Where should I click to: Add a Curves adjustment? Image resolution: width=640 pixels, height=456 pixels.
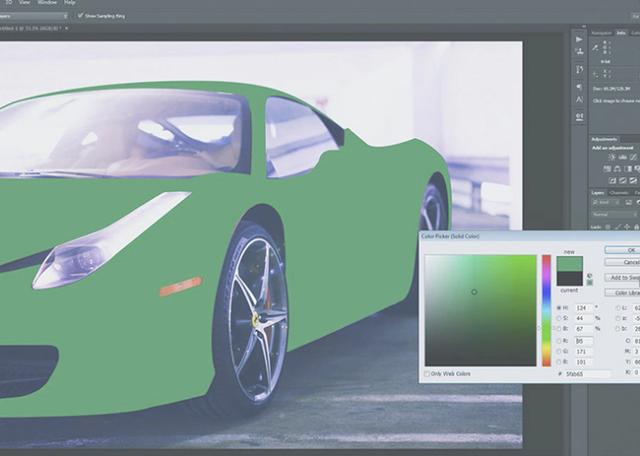click(633, 157)
